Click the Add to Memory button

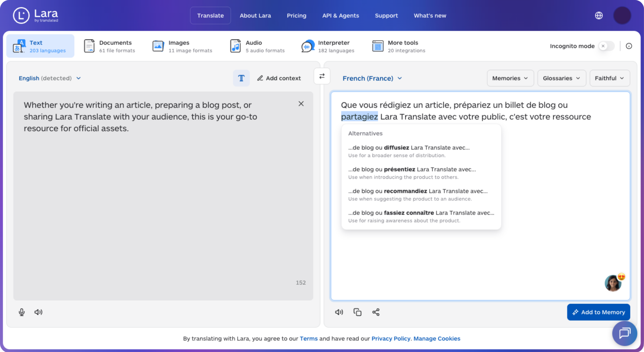598,312
